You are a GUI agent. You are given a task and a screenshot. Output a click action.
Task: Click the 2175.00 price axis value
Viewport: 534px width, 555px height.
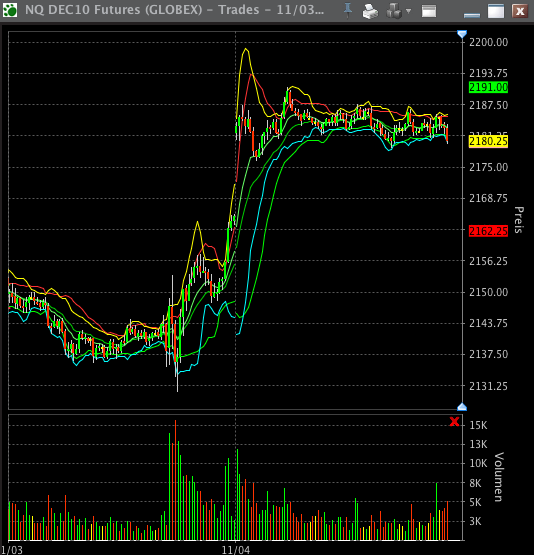click(488, 167)
